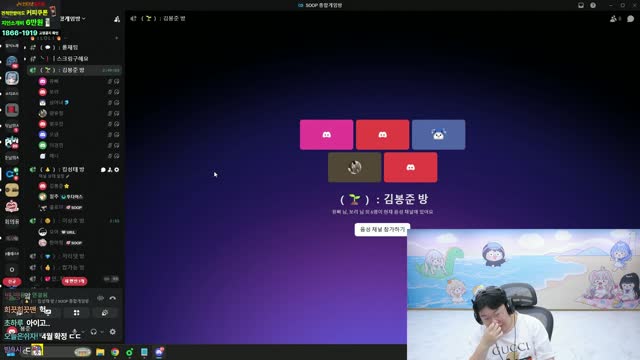Toggle headphone deafen
This screenshot has height=360, width=640.
(x=94, y=332)
